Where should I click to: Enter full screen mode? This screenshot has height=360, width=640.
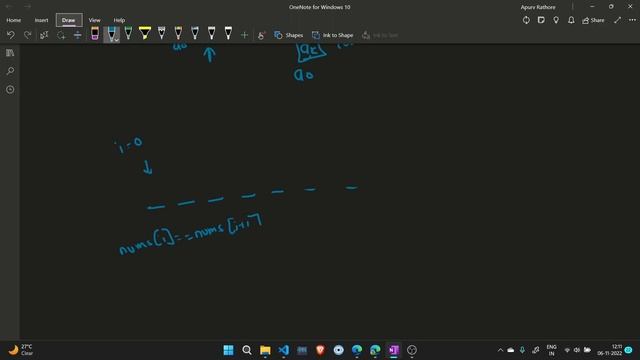click(618, 20)
